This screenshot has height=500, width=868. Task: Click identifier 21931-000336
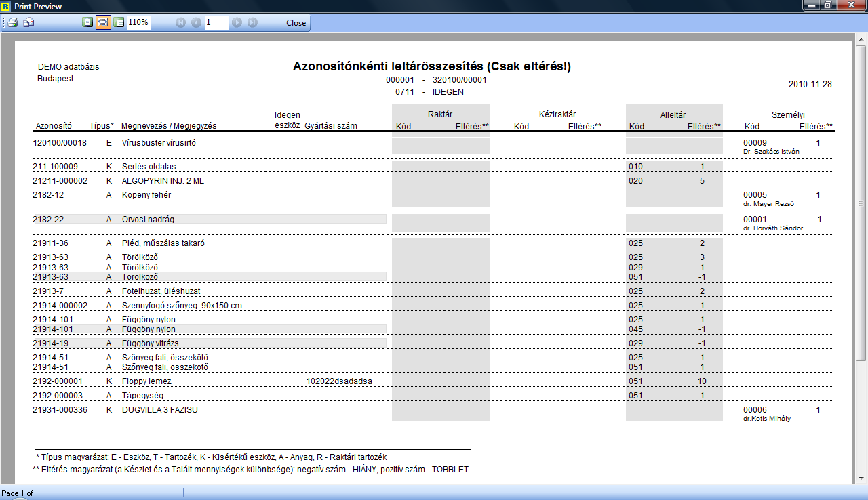[60, 410]
